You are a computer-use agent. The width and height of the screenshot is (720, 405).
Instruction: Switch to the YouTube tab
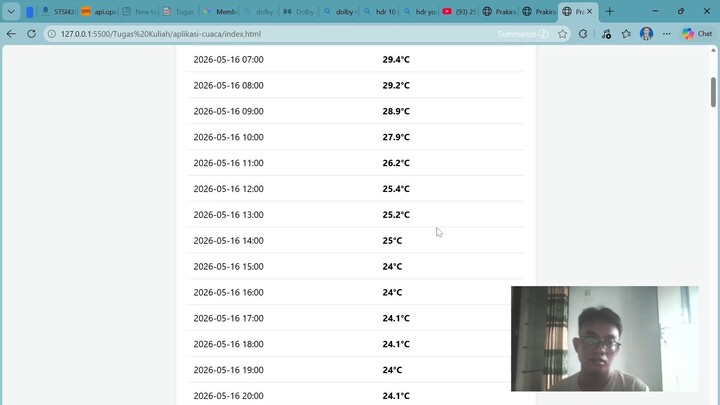tap(459, 11)
